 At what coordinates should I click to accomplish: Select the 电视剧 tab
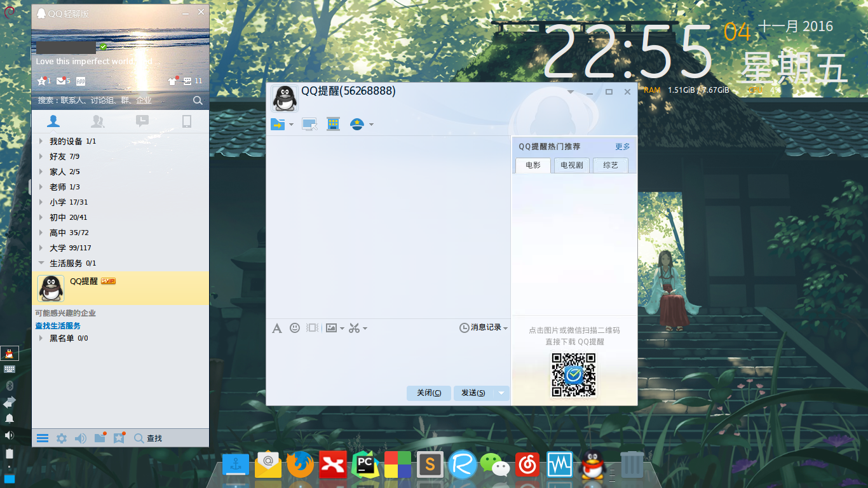[572, 165]
